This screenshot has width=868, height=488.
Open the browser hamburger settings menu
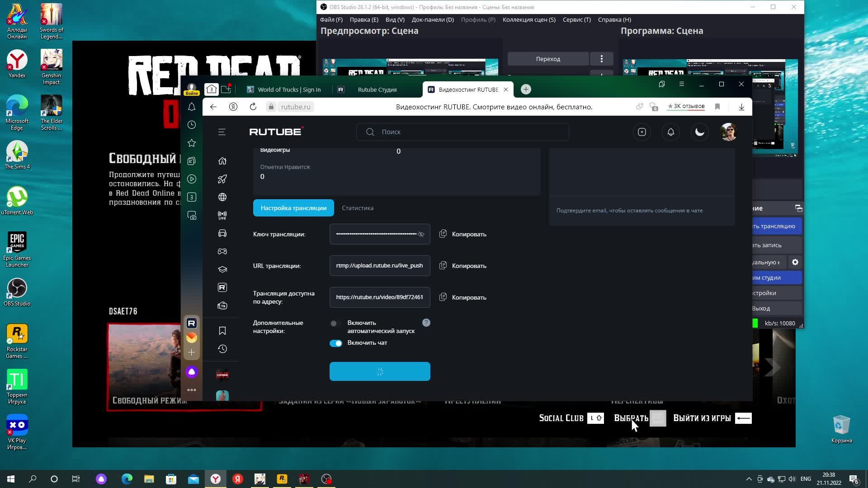[681, 84]
